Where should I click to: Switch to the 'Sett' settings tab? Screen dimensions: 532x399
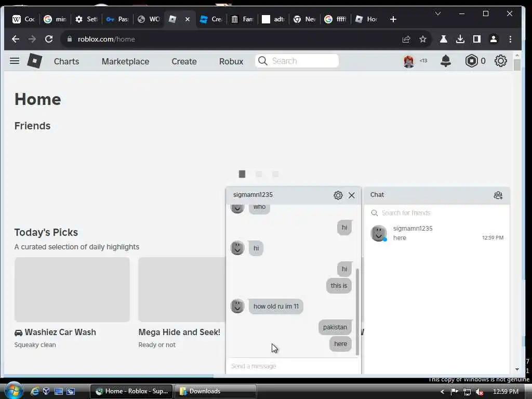pos(86,19)
